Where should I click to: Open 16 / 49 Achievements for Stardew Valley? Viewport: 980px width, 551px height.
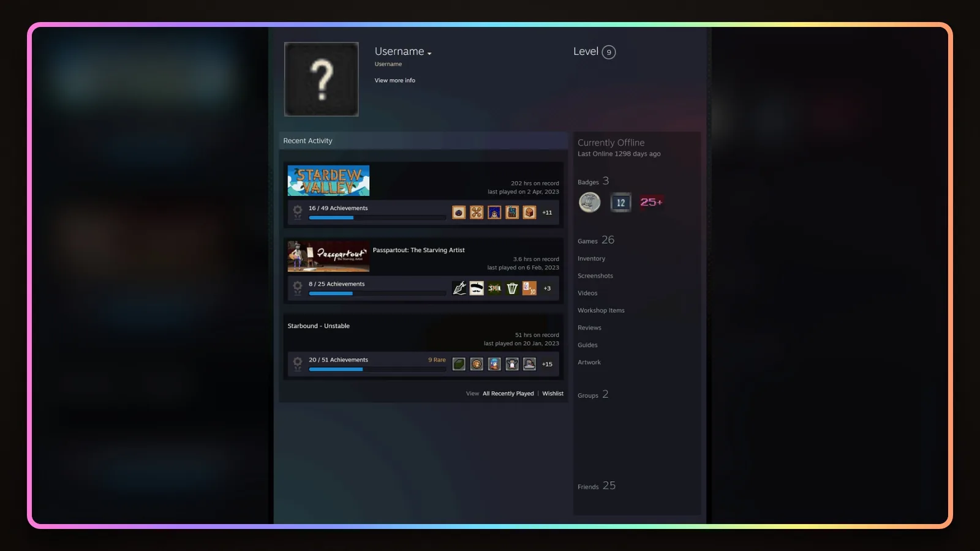tap(338, 208)
